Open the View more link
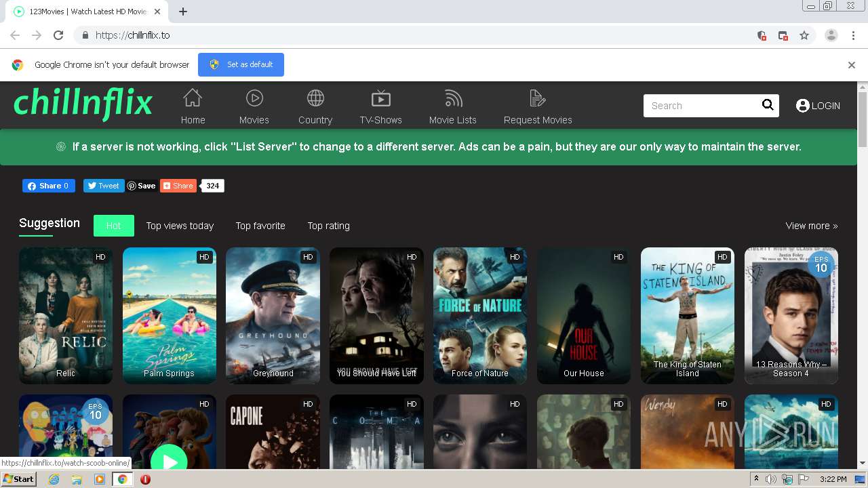This screenshot has height=488, width=868. 812,226
